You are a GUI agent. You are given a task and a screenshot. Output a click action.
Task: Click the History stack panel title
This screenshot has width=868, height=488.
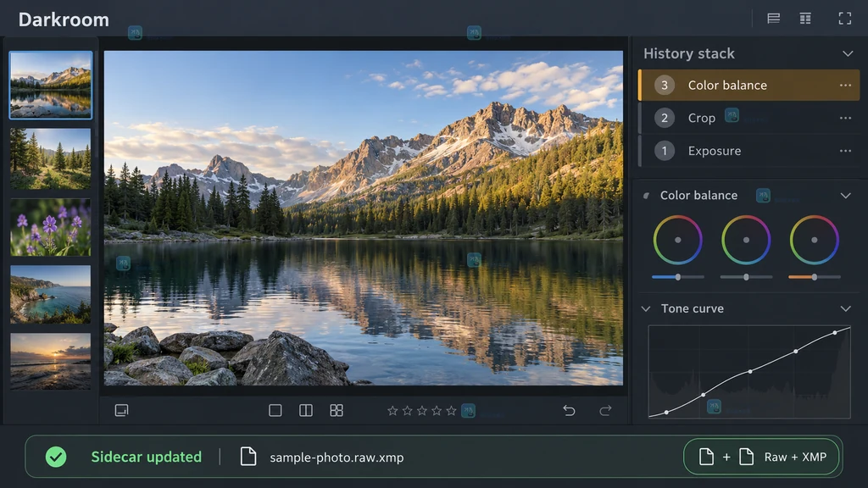[x=688, y=53]
